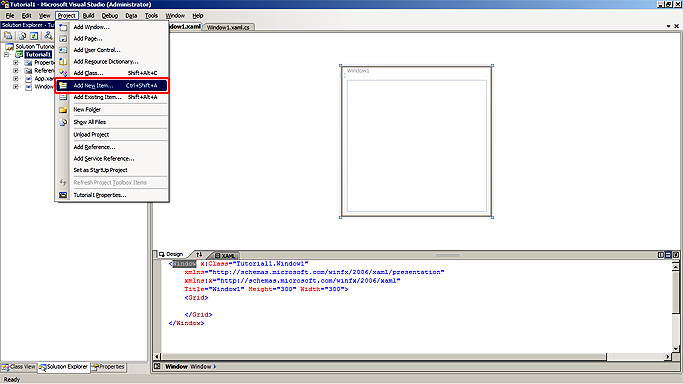
Task: Click the Properties folder icon in tree
Action: pos(28,63)
